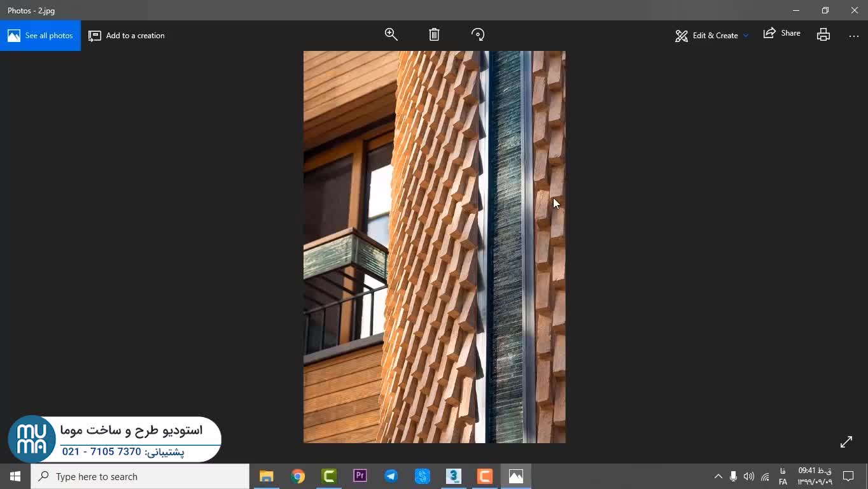Screen dimensions: 868x489
Task: Click on the brick facade photo
Action: (435, 247)
